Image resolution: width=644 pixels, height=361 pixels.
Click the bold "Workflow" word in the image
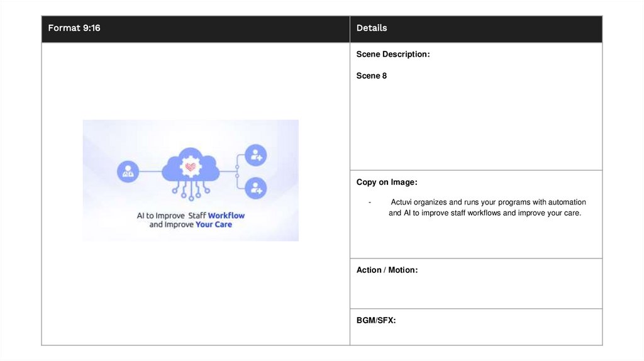pos(226,216)
